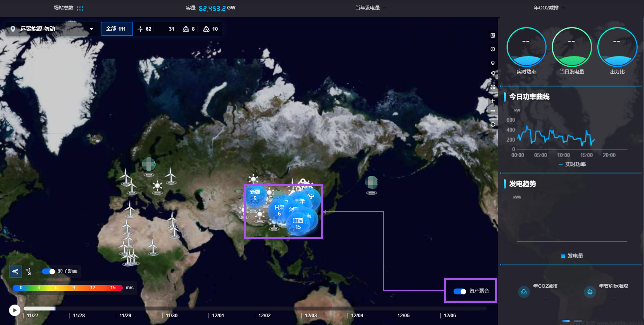Click the fullscreen expand icon
Screen dimensions: 644x325
tap(493, 87)
